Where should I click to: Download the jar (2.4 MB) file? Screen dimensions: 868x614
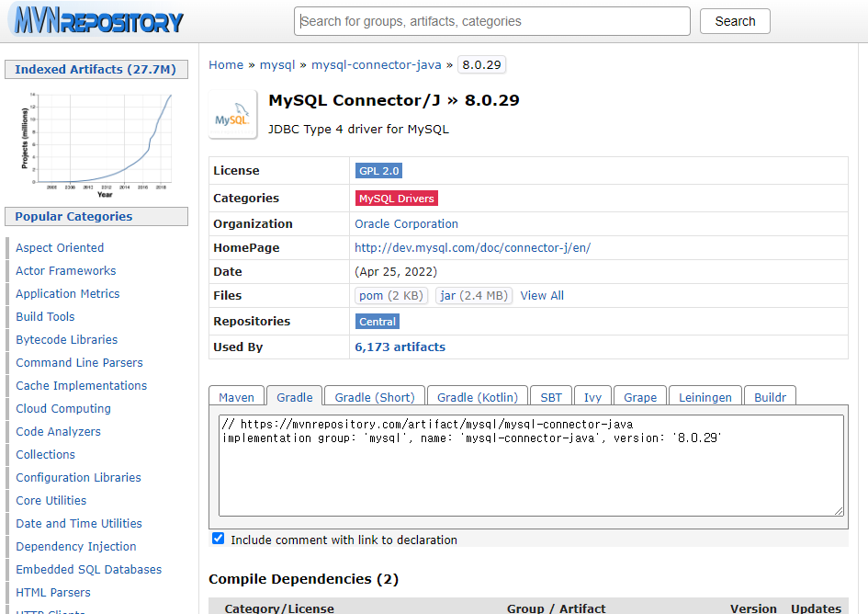tap(474, 295)
